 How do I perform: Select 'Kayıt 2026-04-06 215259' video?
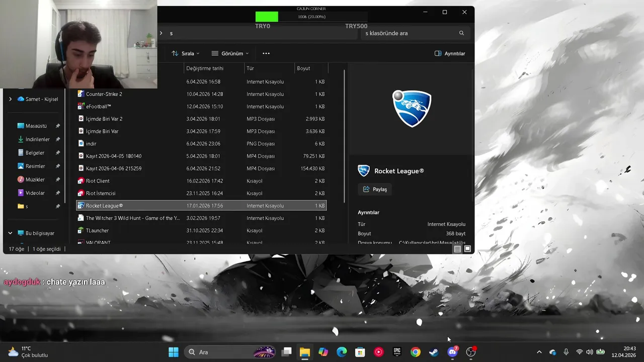201,168
